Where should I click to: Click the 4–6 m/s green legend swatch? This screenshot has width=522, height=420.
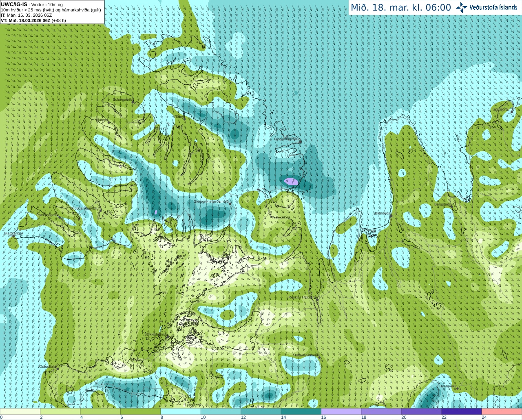point(100,411)
